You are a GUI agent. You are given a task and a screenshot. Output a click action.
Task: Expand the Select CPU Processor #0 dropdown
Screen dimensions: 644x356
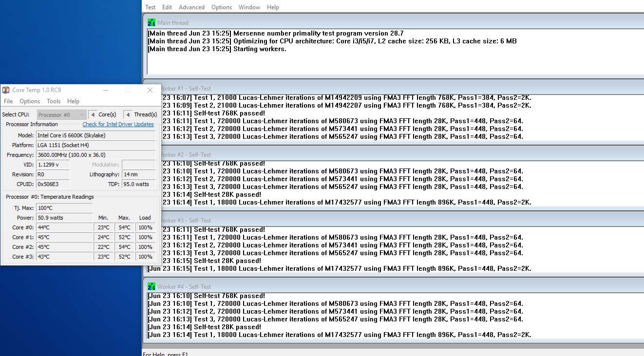pos(62,115)
